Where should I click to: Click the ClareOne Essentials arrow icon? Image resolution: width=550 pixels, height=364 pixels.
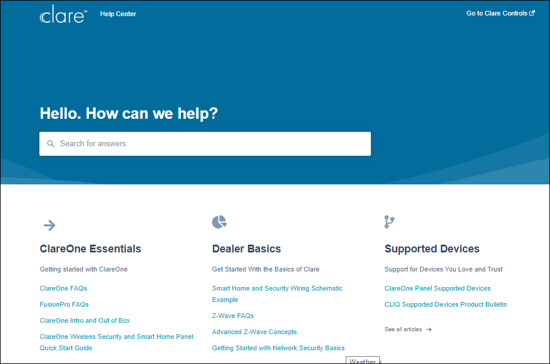[49, 225]
